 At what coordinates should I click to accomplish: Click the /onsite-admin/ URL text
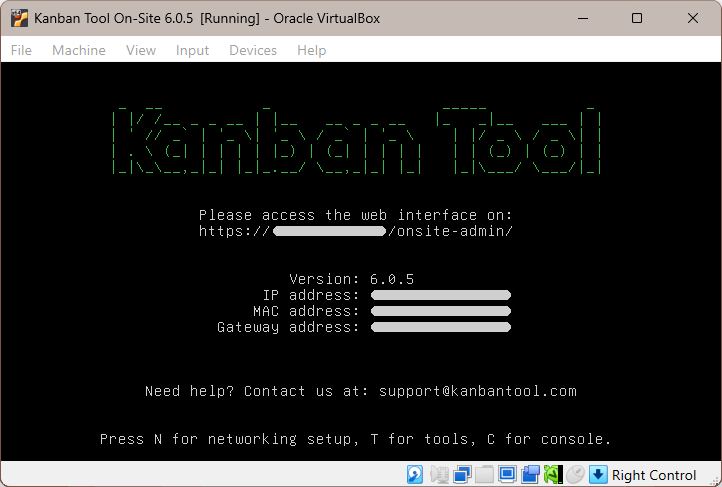click(x=450, y=231)
